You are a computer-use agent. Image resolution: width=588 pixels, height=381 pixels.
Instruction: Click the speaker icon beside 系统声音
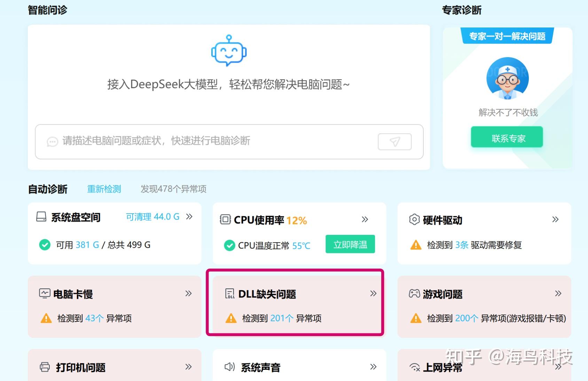tap(229, 367)
